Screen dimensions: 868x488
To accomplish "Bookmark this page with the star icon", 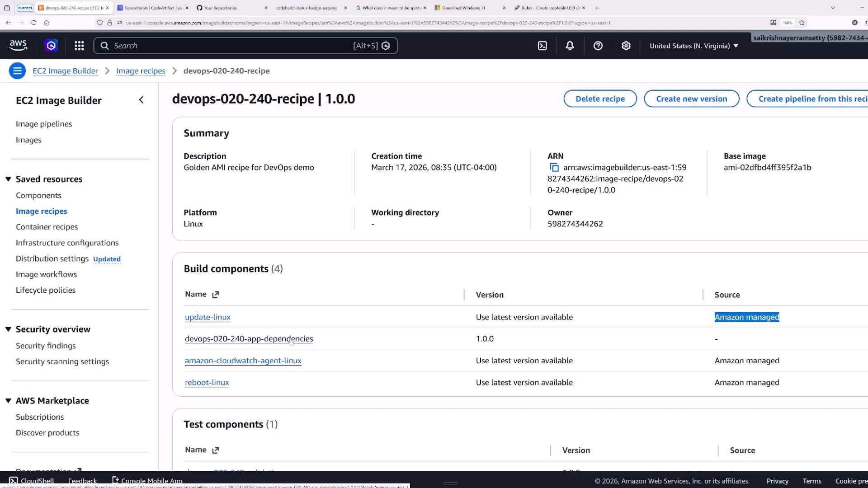I will pos(802,23).
